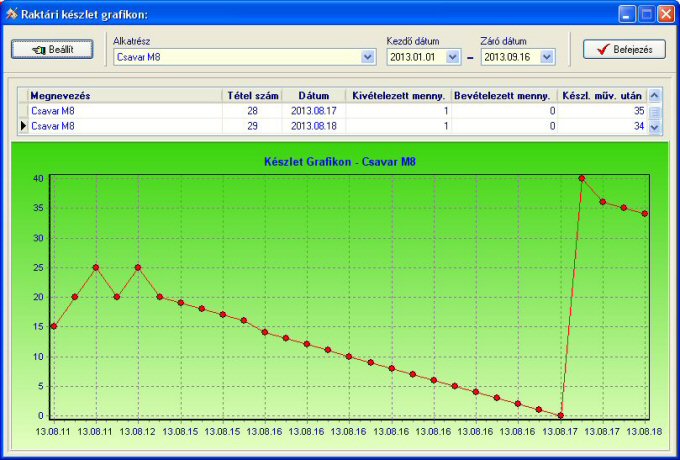Click the Megnevezés column header
The image size is (680, 460).
click(x=125, y=95)
